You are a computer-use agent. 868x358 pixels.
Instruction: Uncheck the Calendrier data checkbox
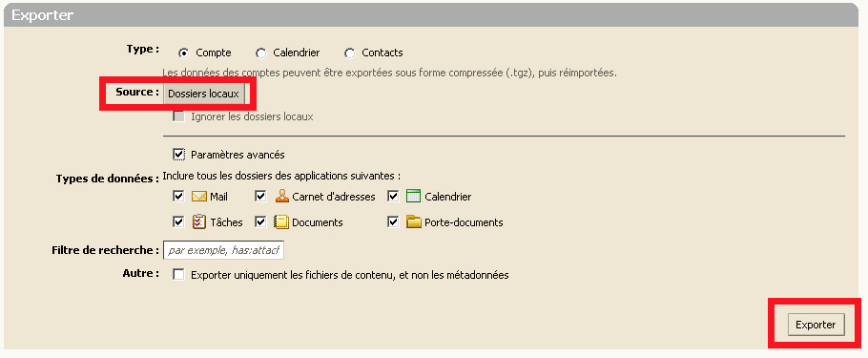(394, 196)
